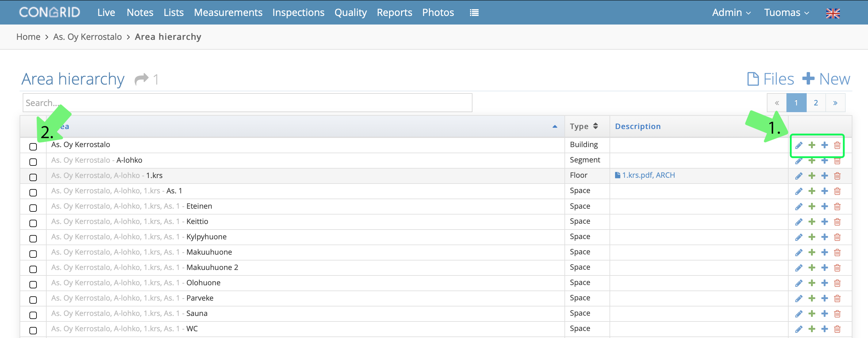Click blue plus icon in Building row

pos(824,145)
